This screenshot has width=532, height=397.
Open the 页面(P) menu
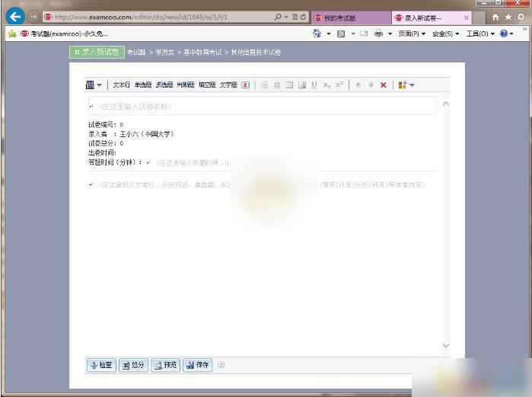click(412, 34)
